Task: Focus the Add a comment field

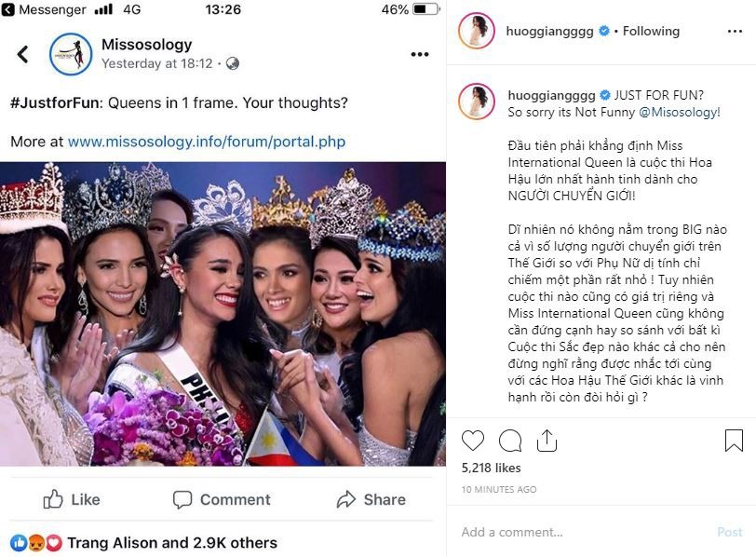Action: click(577, 532)
